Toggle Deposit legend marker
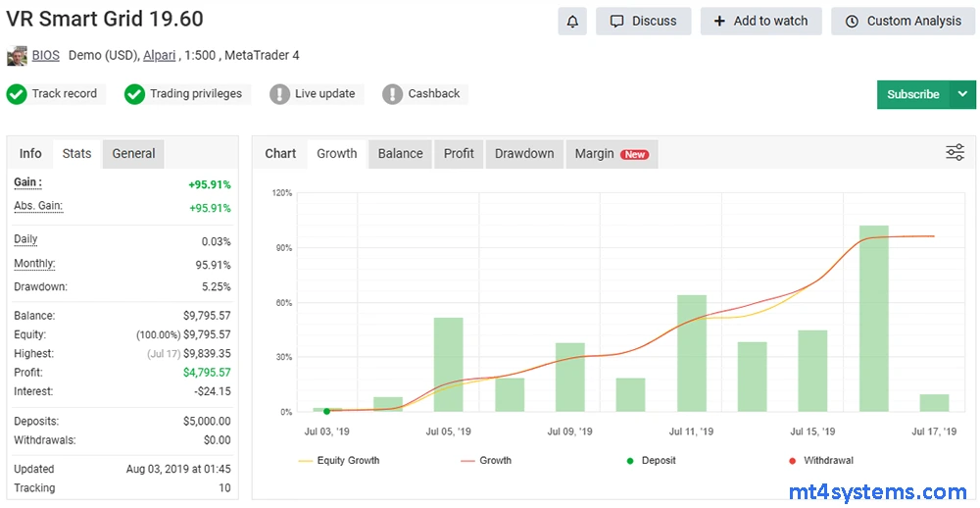 coord(647,460)
